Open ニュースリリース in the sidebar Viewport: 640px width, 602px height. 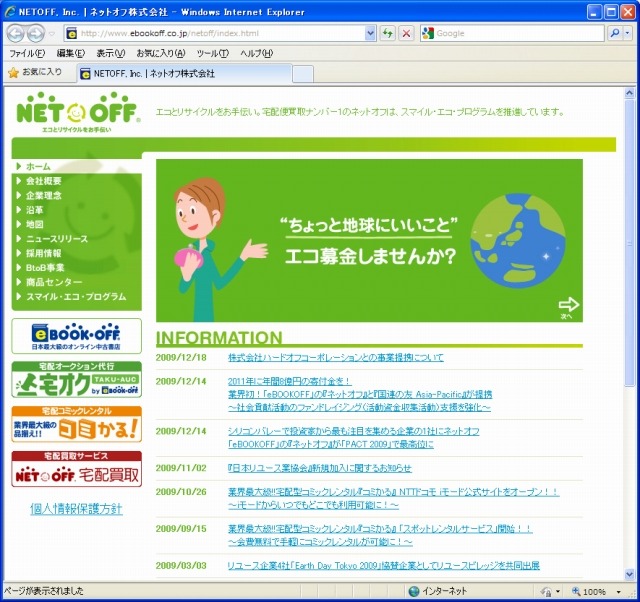57,239
